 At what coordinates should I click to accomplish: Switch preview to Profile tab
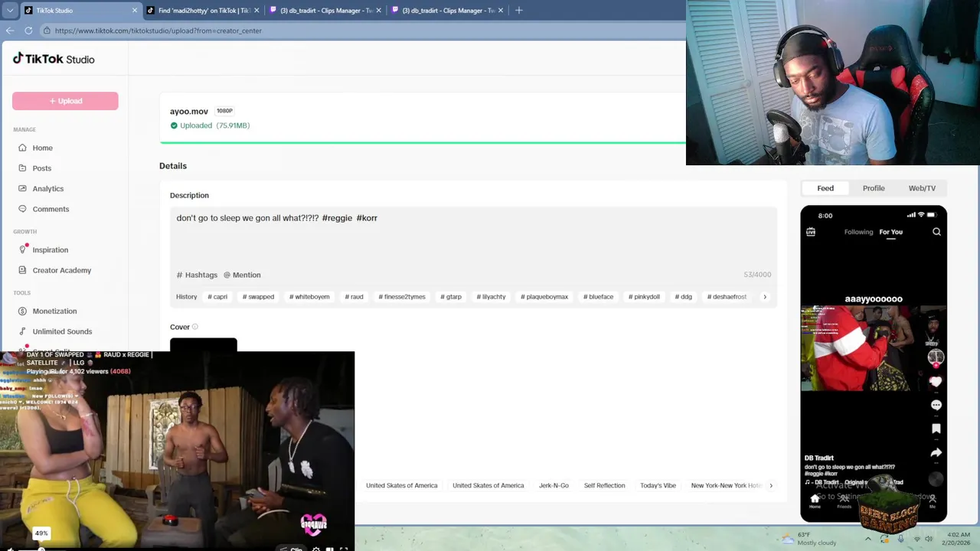(874, 188)
